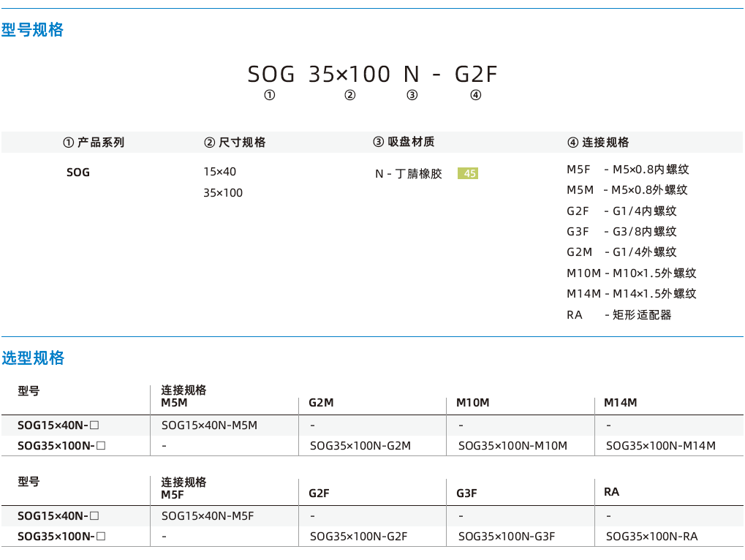Image resolution: width=745 pixels, height=560 pixels.
Task: Click the M5M - M5×0.8外螺纹 entry
Action: [627, 189]
